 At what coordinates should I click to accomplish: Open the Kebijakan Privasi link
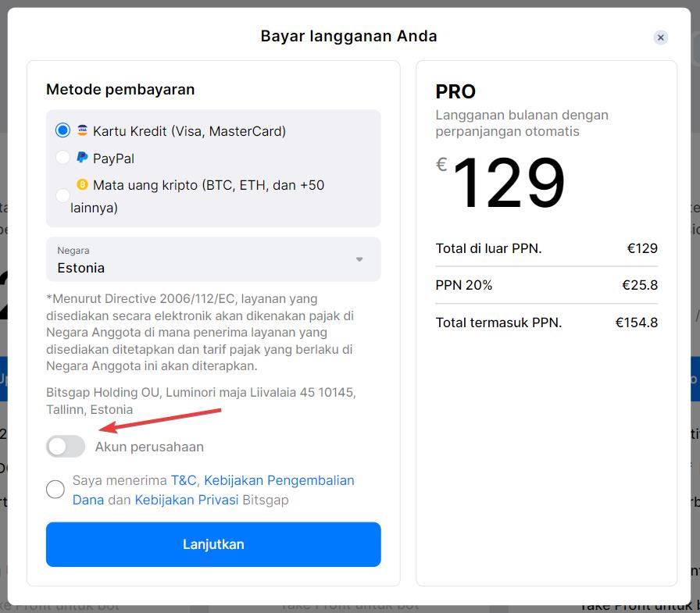coord(187,500)
